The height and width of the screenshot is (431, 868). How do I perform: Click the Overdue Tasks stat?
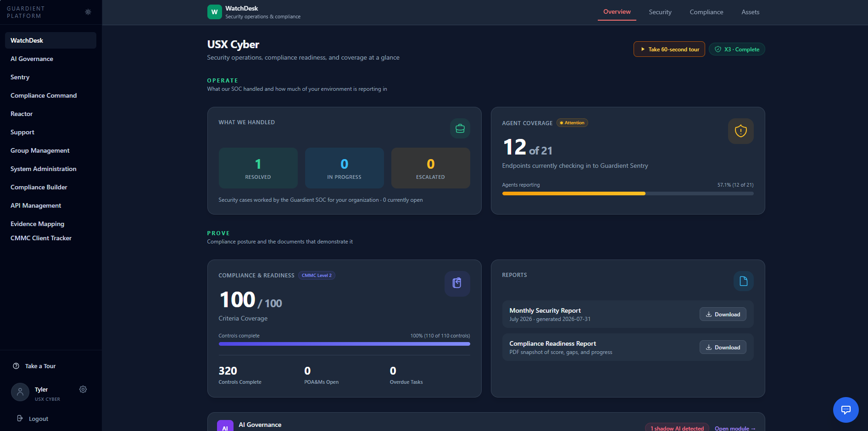406,375
